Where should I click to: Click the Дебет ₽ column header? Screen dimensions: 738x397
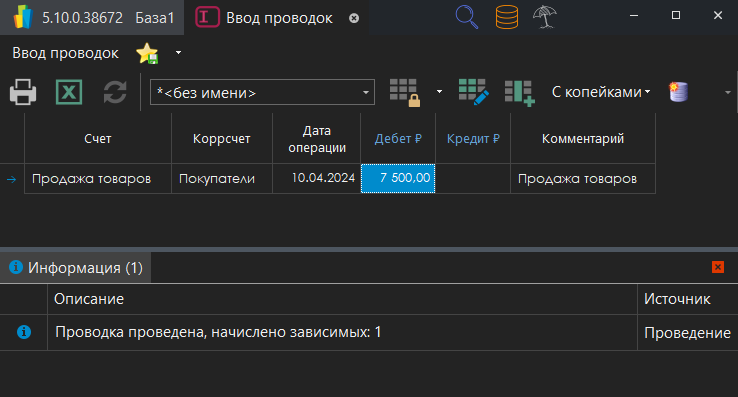pyautogui.click(x=398, y=138)
